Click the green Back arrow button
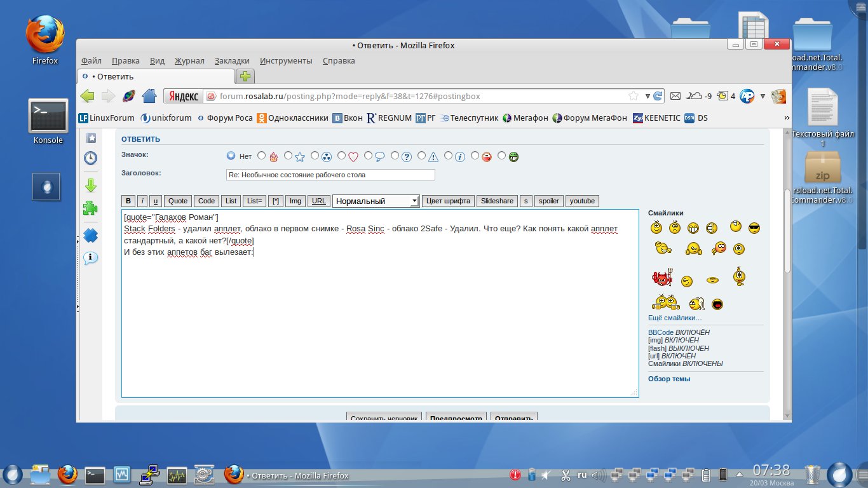Viewport: 868px width, 488px height. point(88,96)
